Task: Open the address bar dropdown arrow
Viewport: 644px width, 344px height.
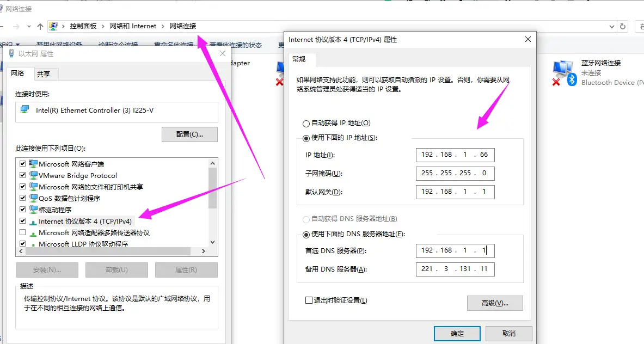Action: (612, 26)
